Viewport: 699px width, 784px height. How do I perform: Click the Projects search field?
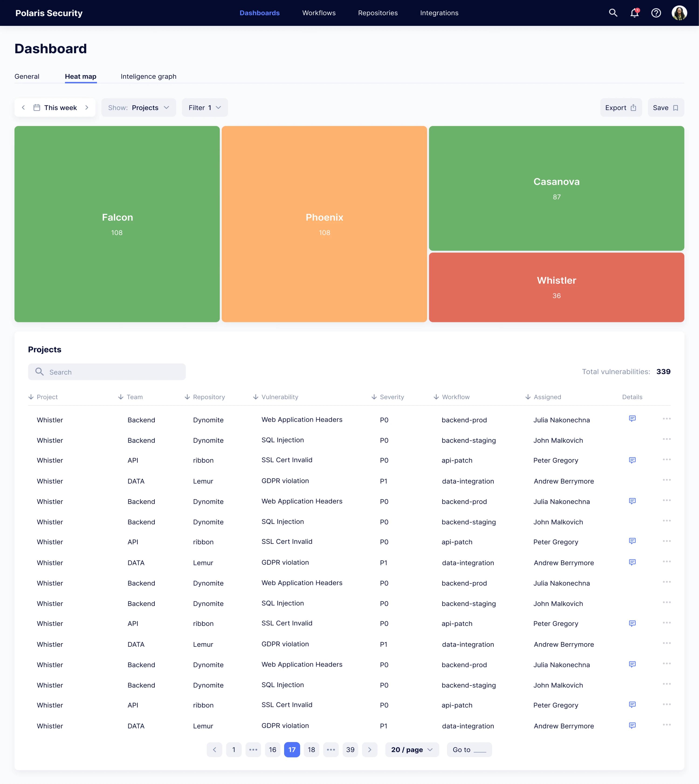point(107,372)
